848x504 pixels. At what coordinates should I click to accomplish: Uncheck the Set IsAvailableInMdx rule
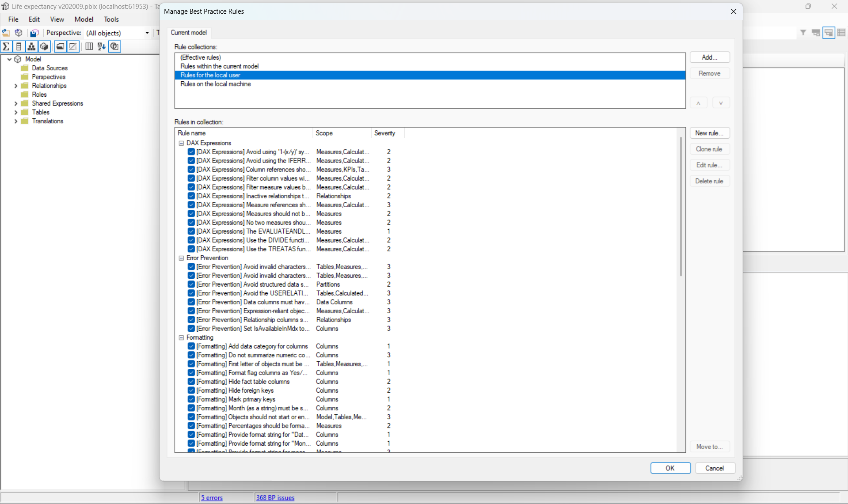pyautogui.click(x=191, y=329)
